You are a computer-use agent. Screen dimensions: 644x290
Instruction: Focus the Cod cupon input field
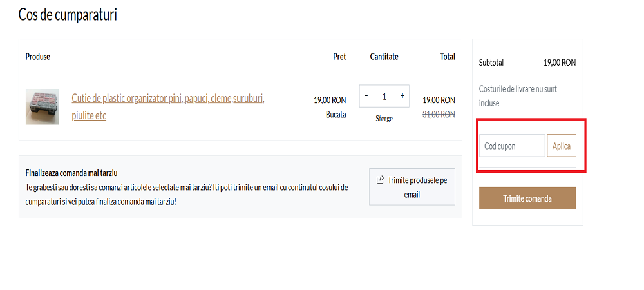pos(512,146)
